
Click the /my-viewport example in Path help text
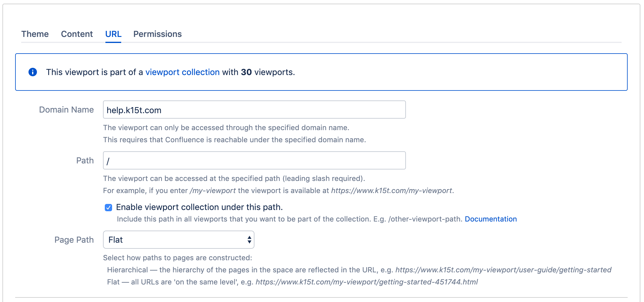coord(213,191)
